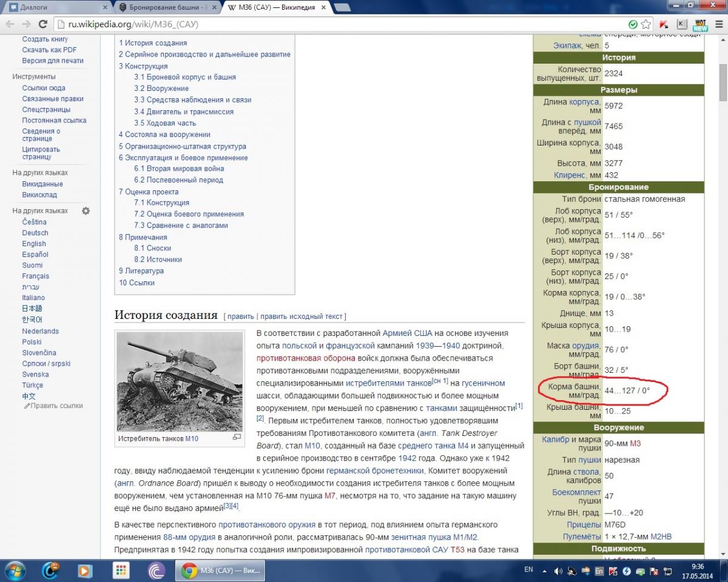The height and width of the screenshot is (582, 728).
Task: Click the English language link in sidebar
Action: pyautogui.click(x=34, y=244)
